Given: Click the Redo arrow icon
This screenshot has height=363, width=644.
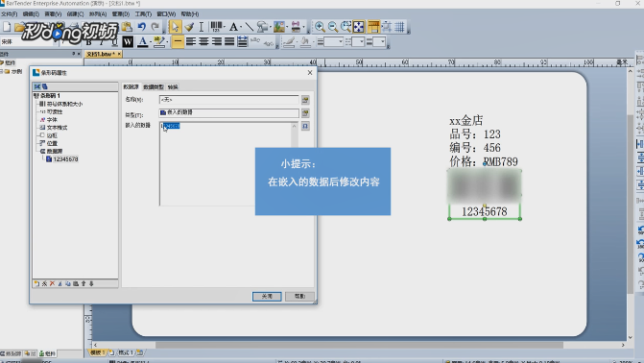Looking at the screenshot, I should tap(155, 27).
